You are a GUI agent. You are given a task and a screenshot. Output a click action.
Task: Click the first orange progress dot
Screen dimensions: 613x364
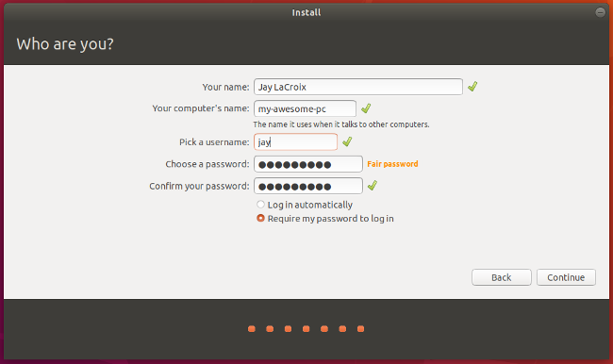point(252,329)
